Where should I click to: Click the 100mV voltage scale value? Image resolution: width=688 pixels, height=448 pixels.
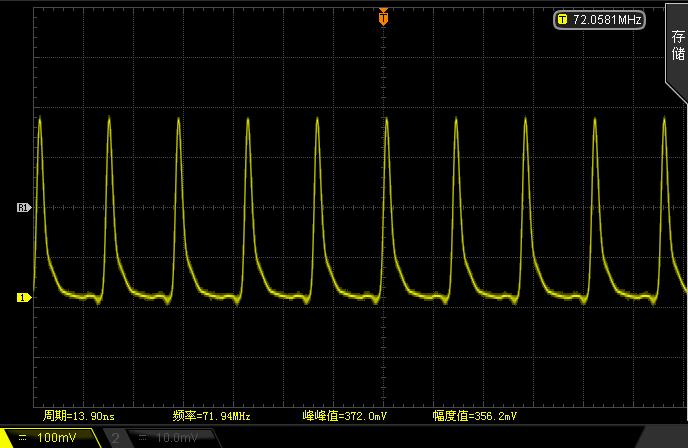click(x=58, y=438)
